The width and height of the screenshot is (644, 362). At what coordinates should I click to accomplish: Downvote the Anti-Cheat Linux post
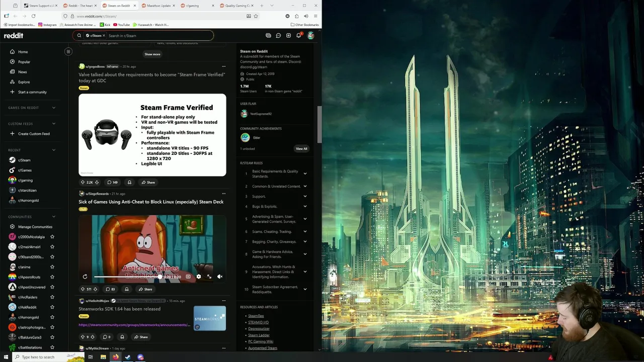[95, 289]
